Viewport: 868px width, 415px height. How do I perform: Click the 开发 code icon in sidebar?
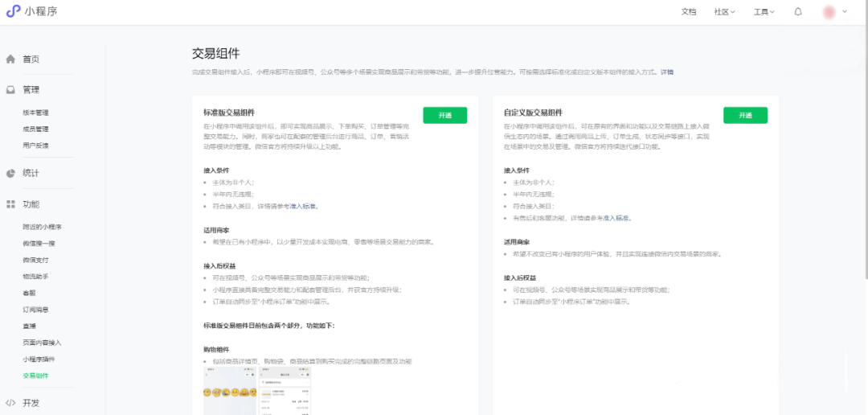11,403
